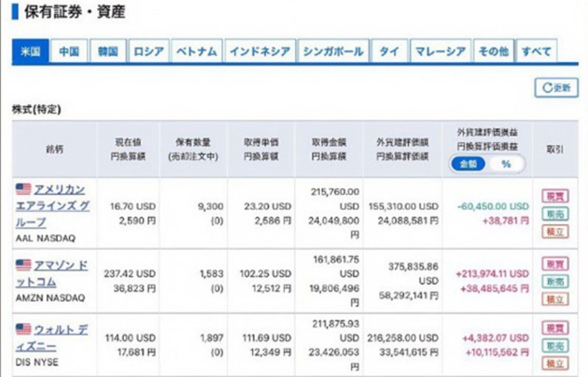Click the +38,485,645 円 yen gain
588x377 pixels.
[x=494, y=288]
